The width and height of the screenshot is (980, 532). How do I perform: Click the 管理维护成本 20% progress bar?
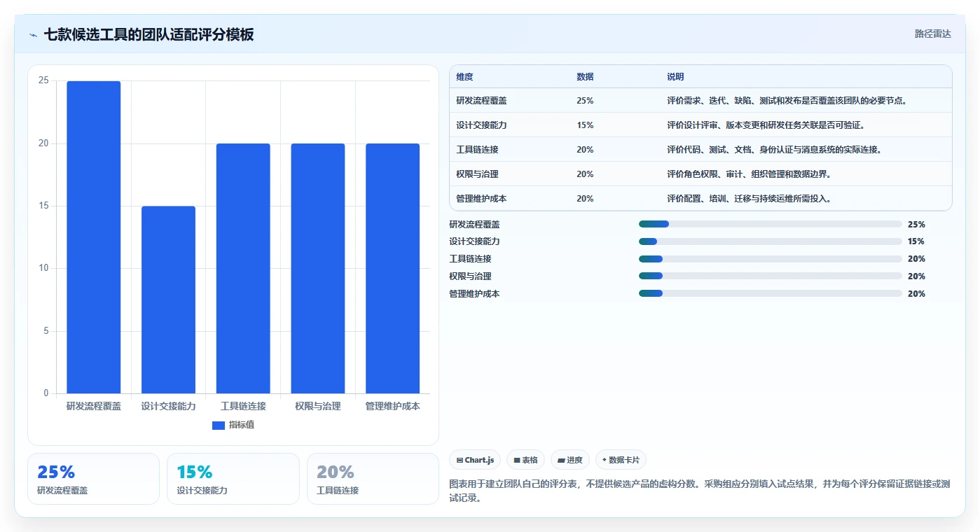[771, 294]
